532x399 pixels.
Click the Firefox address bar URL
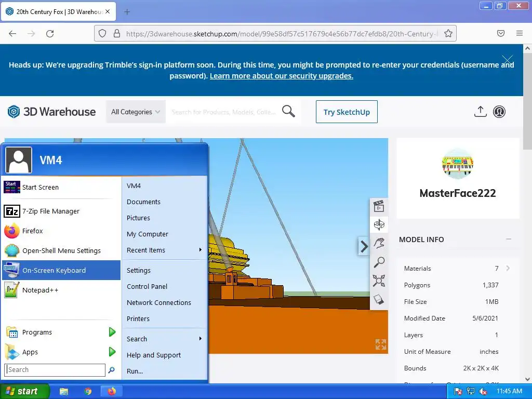pos(282,33)
